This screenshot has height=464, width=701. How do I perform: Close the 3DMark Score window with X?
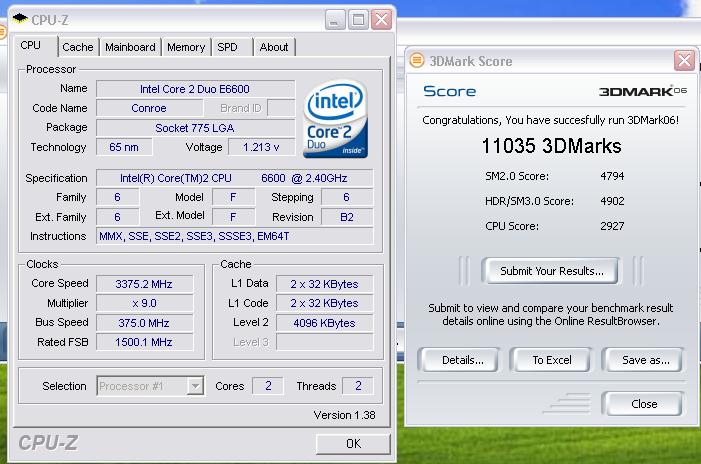(684, 60)
